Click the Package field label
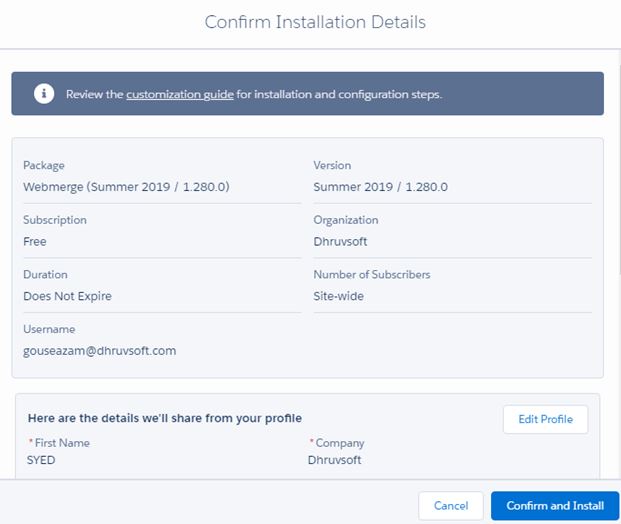The height and width of the screenshot is (524, 621). point(44,166)
